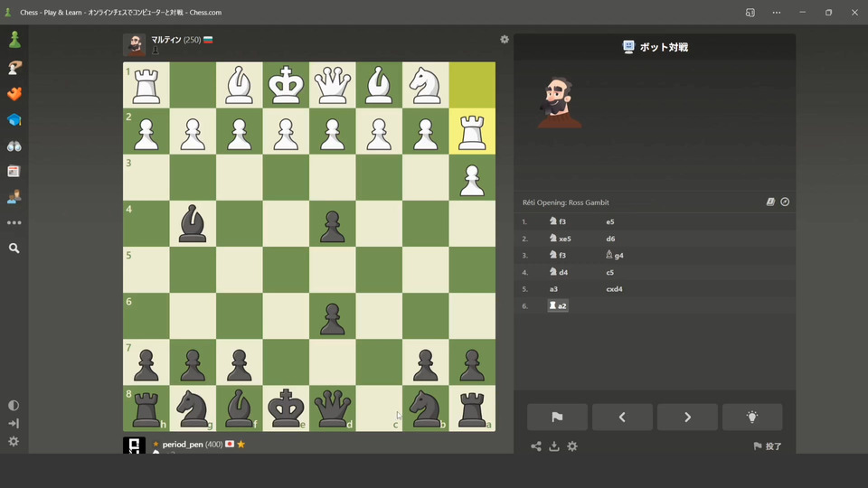Image resolution: width=868 pixels, height=488 pixels.
Task: Collapse the sidebar with the arrow icon
Action: pos(14,423)
